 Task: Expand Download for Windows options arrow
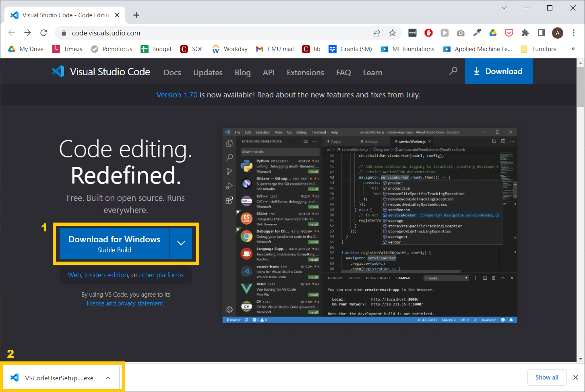[x=181, y=243]
